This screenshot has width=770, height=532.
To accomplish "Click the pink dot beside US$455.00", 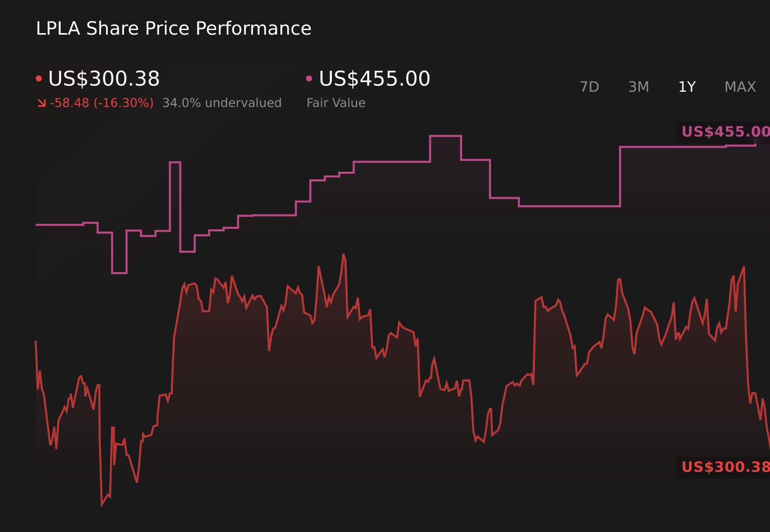I will click(309, 78).
